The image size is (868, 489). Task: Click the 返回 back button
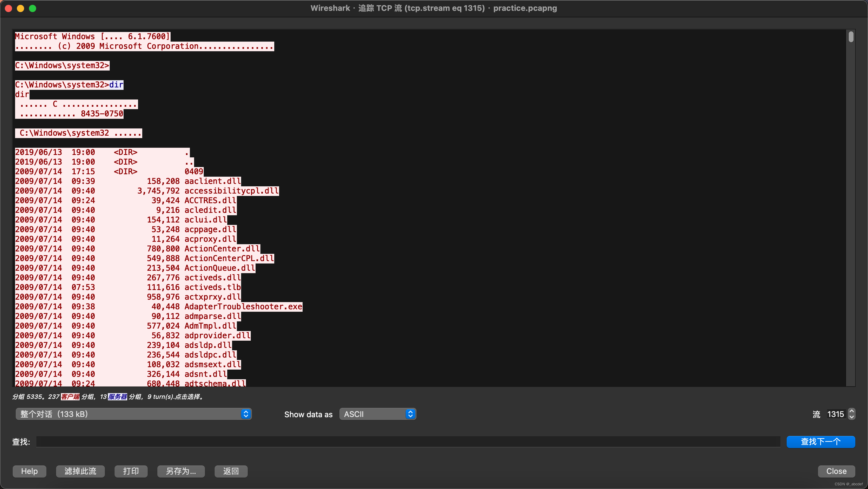click(x=231, y=471)
